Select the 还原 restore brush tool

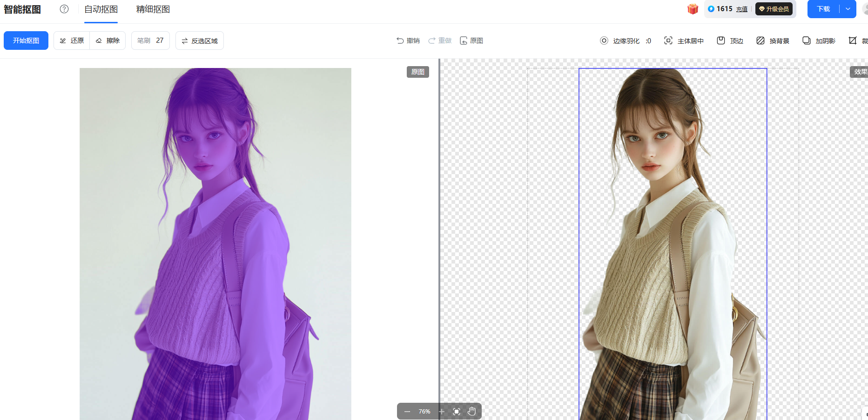pos(72,41)
